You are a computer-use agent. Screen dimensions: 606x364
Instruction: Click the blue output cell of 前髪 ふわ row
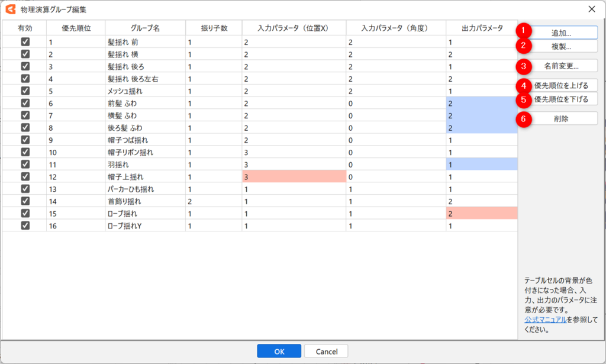(x=481, y=103)
